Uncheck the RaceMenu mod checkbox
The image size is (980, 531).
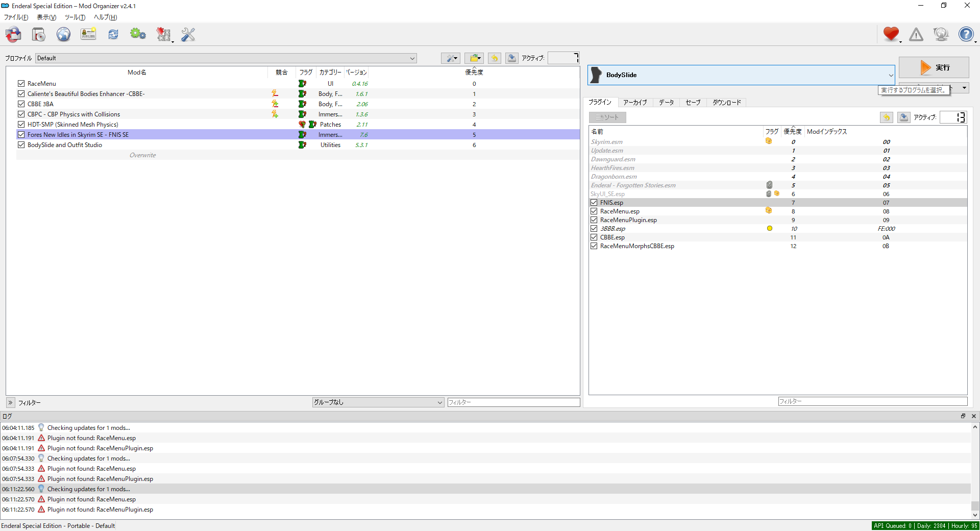[21, 84]
